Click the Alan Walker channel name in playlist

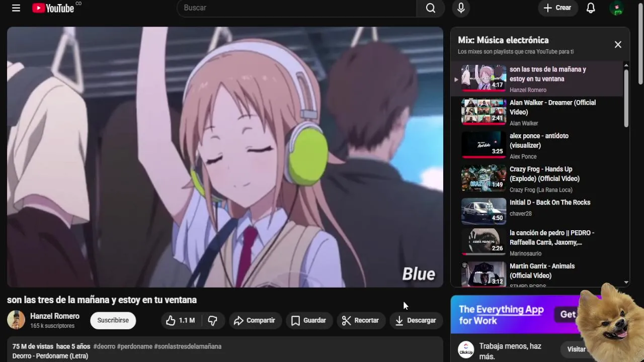(x=524, y=123)
